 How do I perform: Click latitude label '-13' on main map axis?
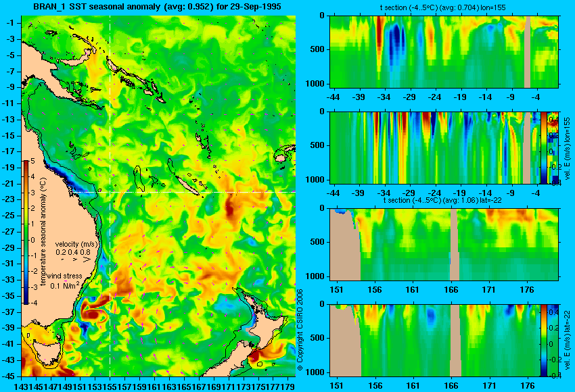8,120
